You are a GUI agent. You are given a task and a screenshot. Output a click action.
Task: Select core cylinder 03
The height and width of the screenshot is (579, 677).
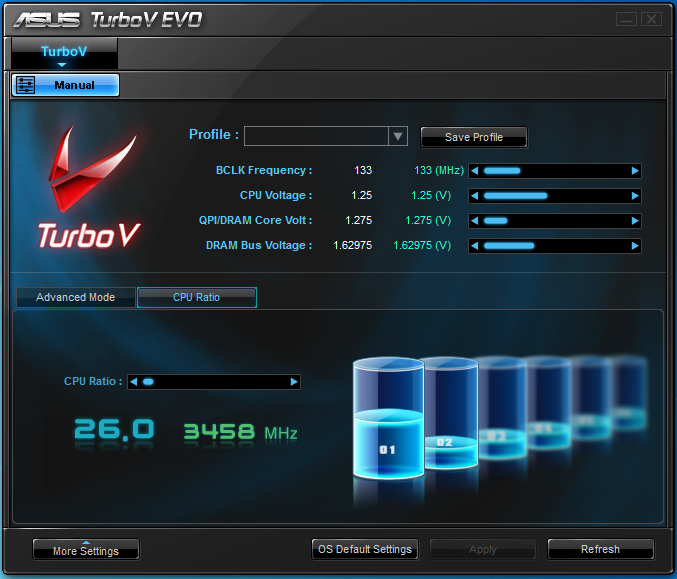click(x=502, y=408)
